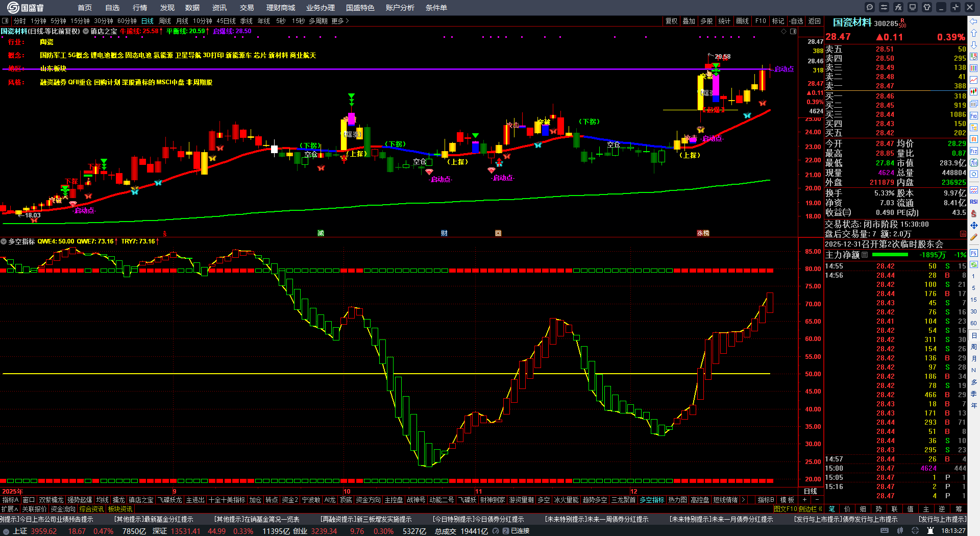The width and height of the screenshot is (980, 536).
Task: Click the green refresh icon in sidebar
Action: [974, 264]
